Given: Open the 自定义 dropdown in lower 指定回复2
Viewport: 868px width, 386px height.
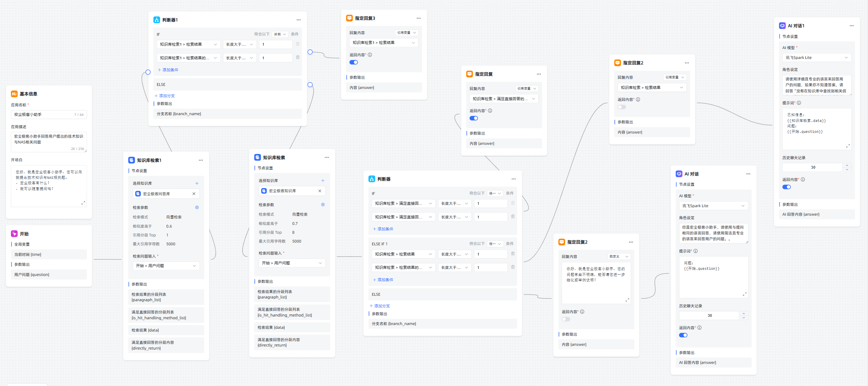Looking at the screenshot, I should click(x=618, y=257).
